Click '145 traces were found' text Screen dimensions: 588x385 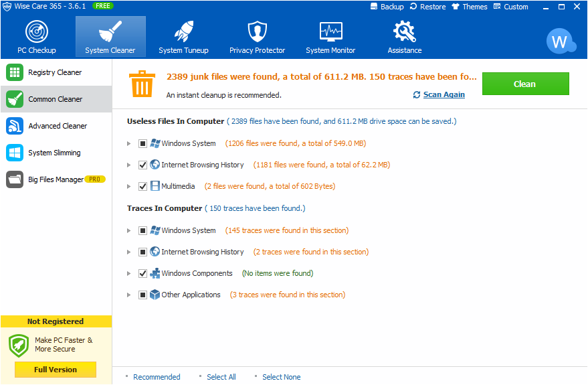click(287, 230)
